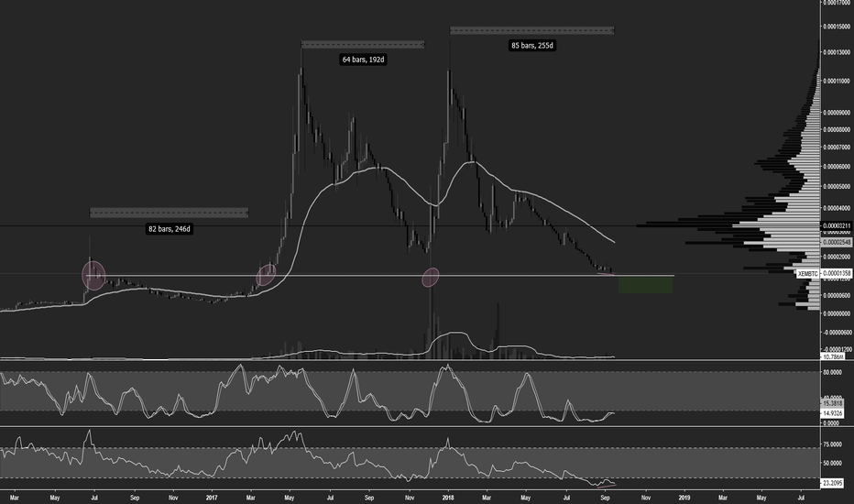Select the date range bar above '64 bars, 192d'

tap(363, 44)
